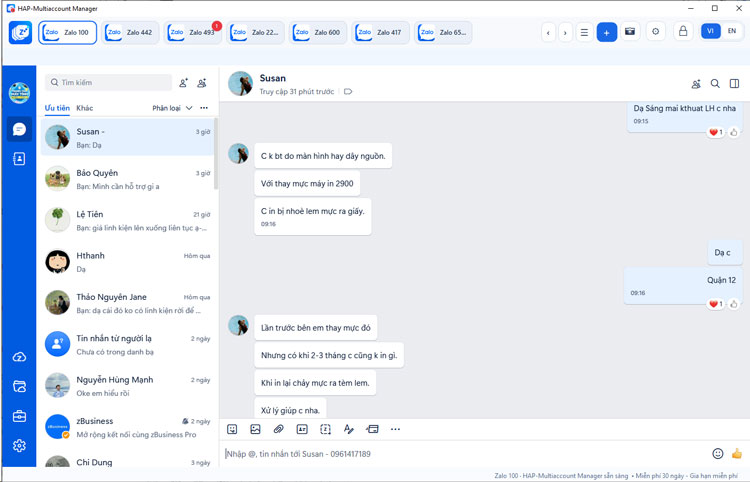750x482 pixels.
Task: Switch to the Ưu tiên tab
Action: 57,108
